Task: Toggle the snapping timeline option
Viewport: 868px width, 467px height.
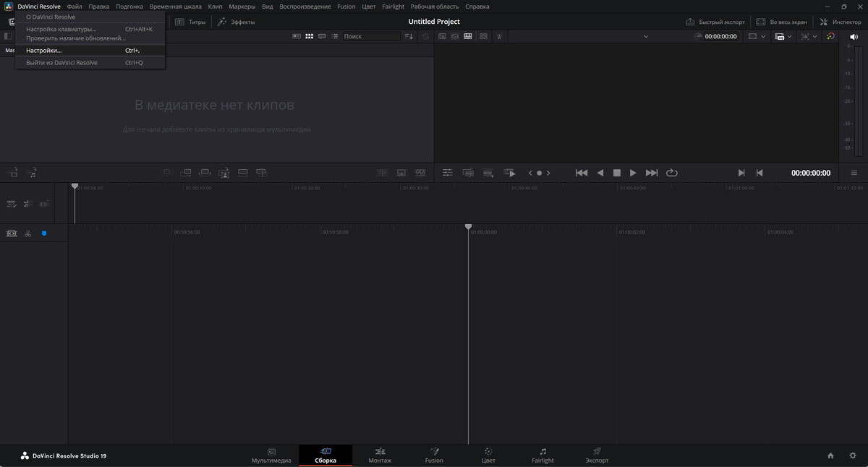Action: [x=27, y=204]
